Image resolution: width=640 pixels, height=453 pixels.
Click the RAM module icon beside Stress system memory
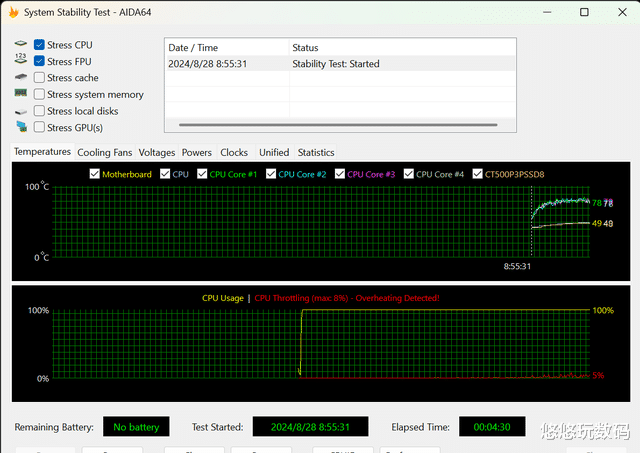click(x=20, y=93)
